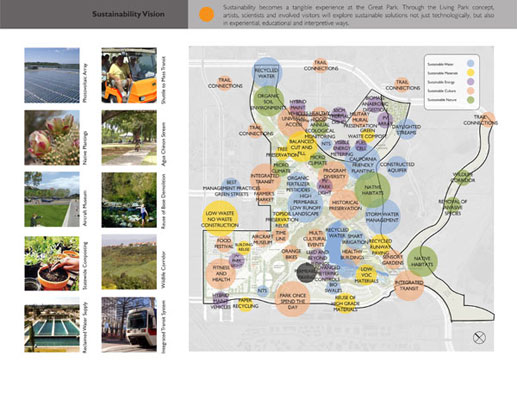Select the Sustainable Water blue legend swatch
This screenshot has width=517, height=400.
tap(470, 64)
